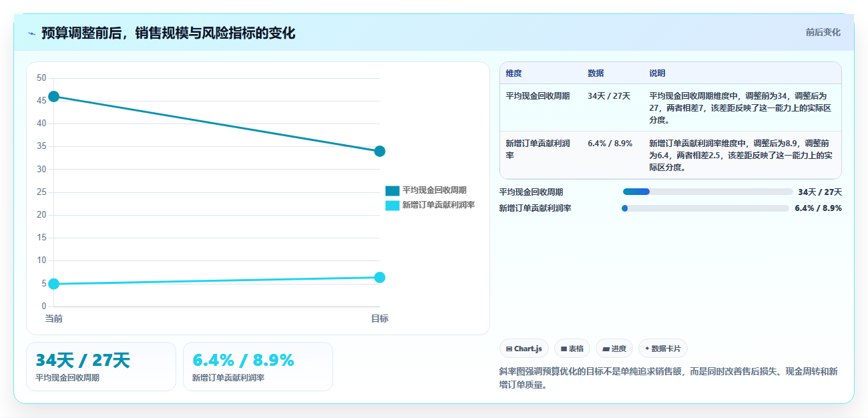Click the 说明 column header
The image size is (868, 418).
658,73
